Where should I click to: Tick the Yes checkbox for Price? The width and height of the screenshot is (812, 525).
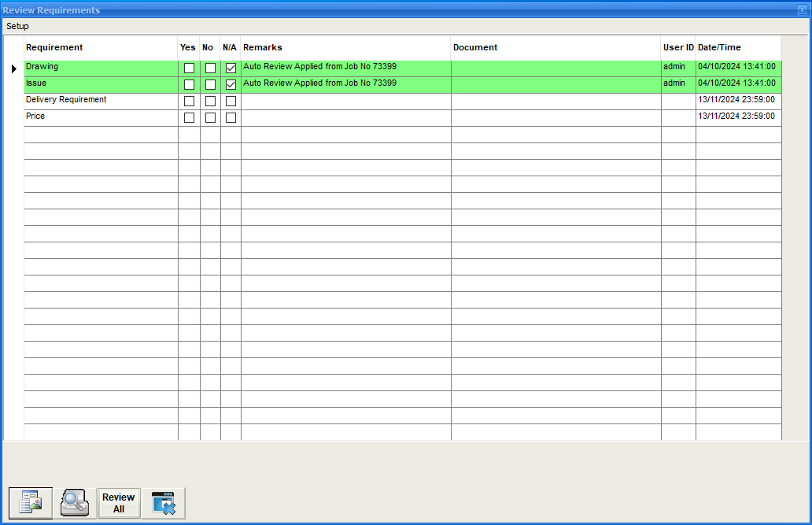(x=189, y=118)
